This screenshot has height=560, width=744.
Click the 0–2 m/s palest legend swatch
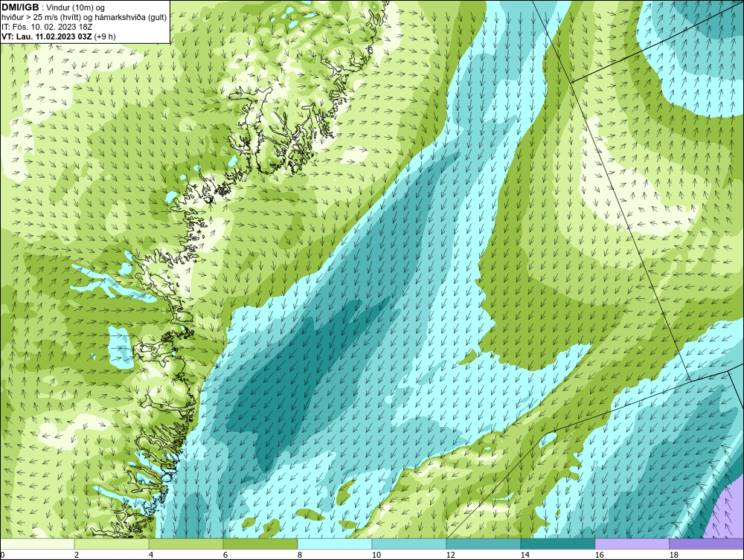[x=37, y=544]
